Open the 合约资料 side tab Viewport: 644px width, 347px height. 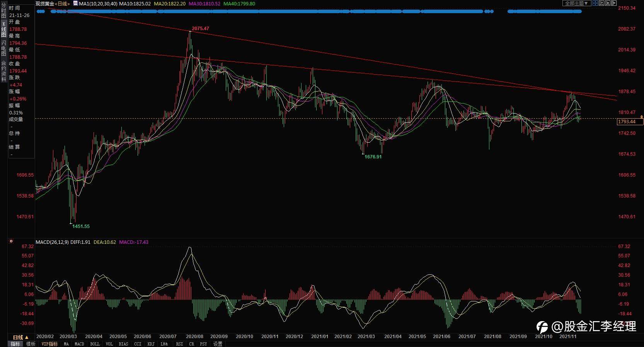pos(3,71)
